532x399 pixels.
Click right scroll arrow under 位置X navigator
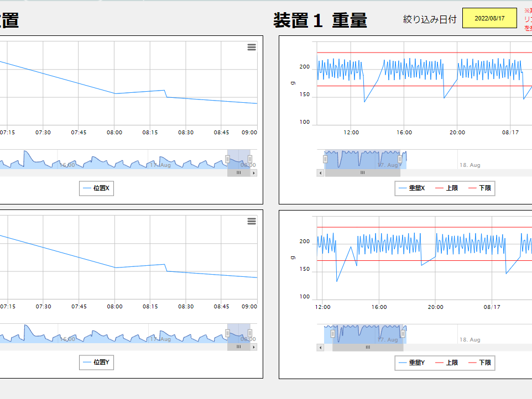point(254,173)
